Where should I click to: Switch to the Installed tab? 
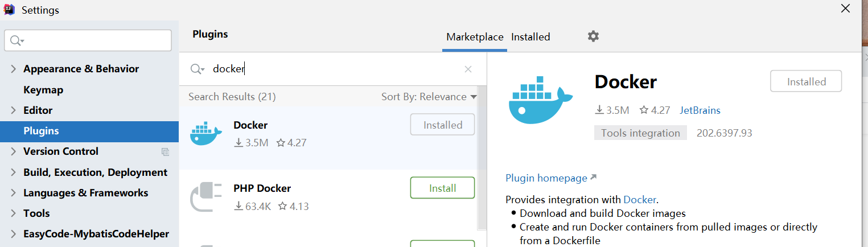530,37
